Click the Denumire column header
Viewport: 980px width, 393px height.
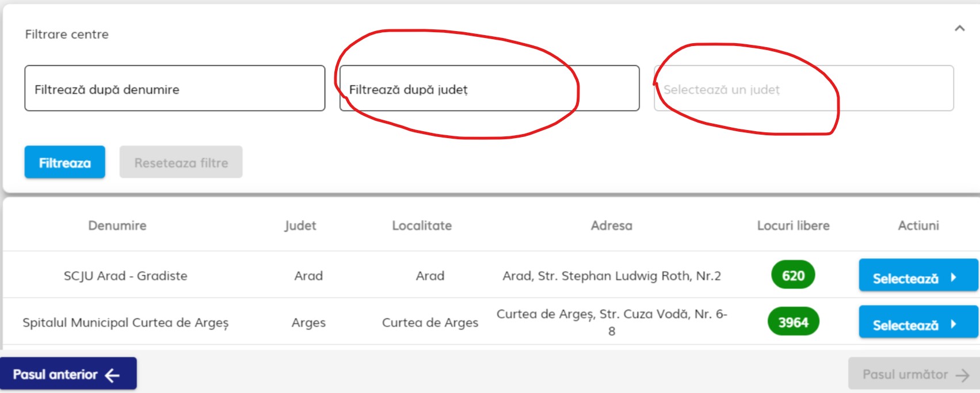(117, 226)
